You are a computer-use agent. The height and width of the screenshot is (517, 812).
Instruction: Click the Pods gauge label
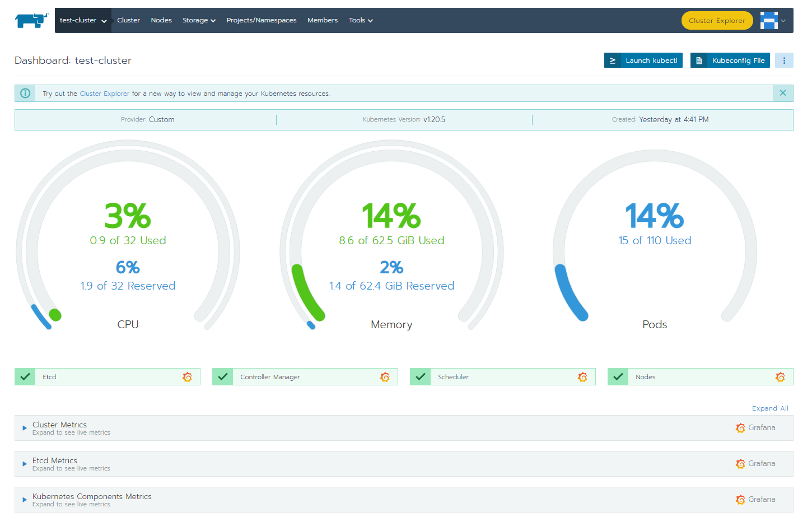tap(655, 324)
